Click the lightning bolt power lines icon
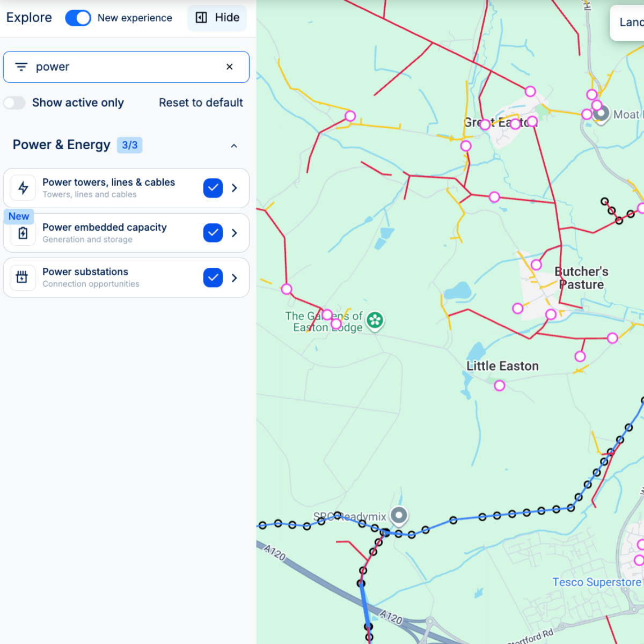The image size is (644, 644). (23, 188)
